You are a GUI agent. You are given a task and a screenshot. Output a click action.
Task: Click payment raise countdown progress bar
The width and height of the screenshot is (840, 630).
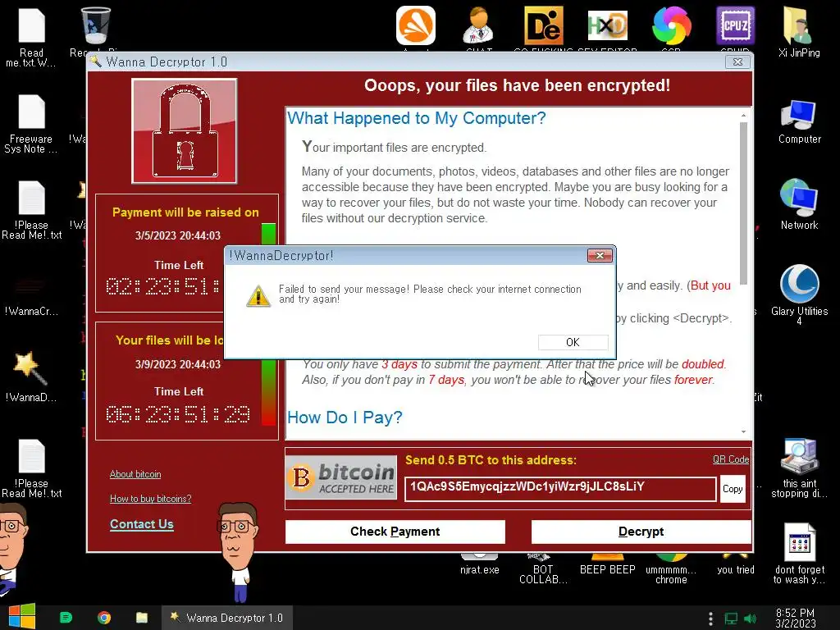269,234
